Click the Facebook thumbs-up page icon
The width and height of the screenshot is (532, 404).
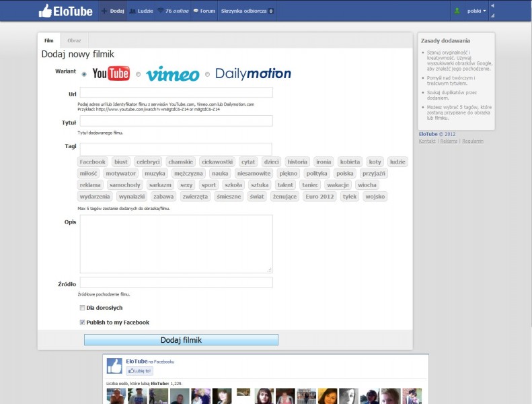click(114, 366)
